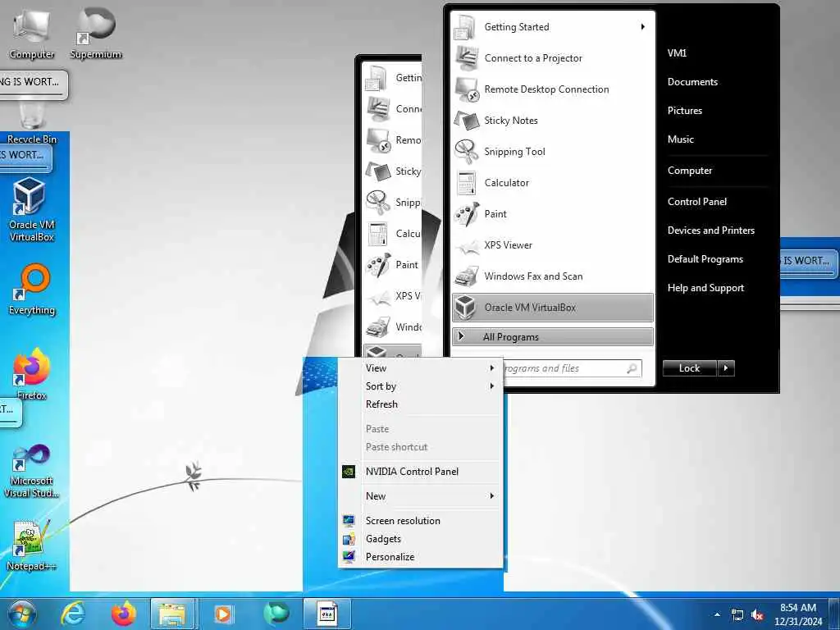Open XPS Viewer from Start menu

coord(552,244)
